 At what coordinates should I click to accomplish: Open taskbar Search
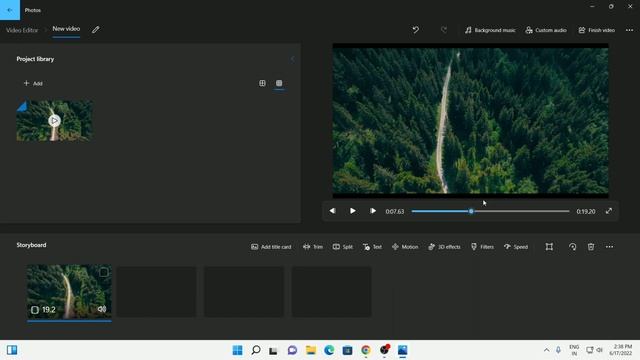pos(256,350)
